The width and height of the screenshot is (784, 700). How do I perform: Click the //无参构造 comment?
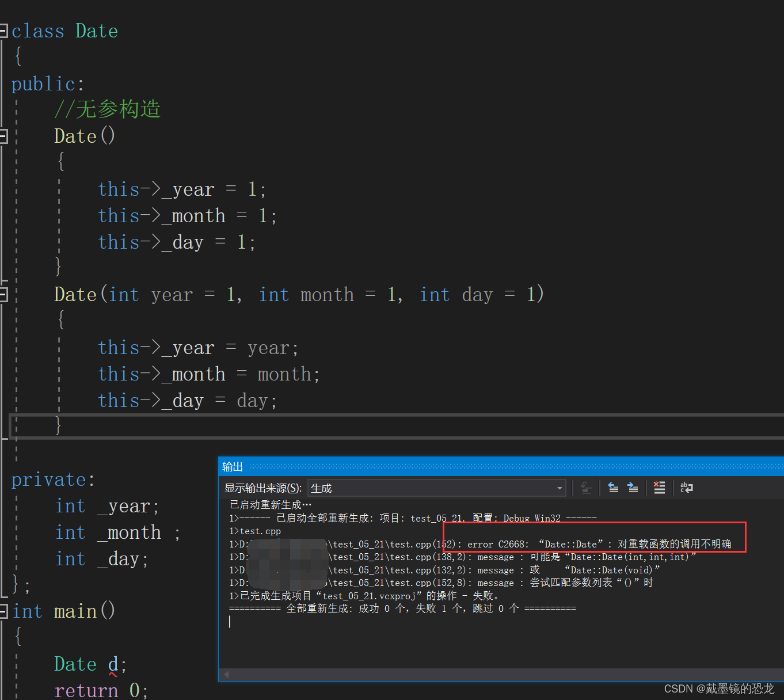[108, 109]
